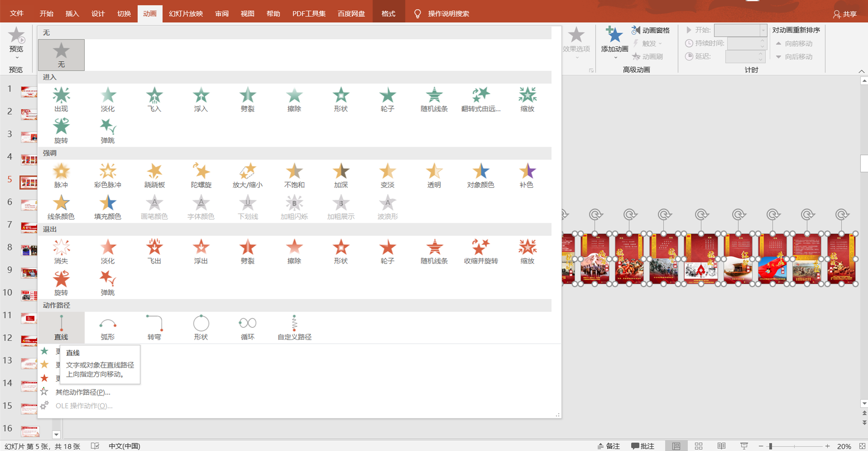
Task: Adjust the zoom slider handle
Action: (771, 446)
